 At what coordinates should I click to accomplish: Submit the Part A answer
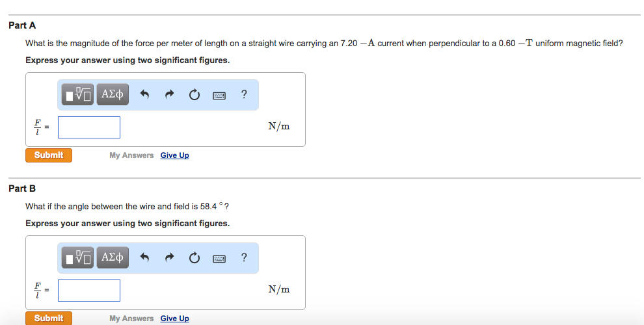pyautogui.click(x=49, y=155)
